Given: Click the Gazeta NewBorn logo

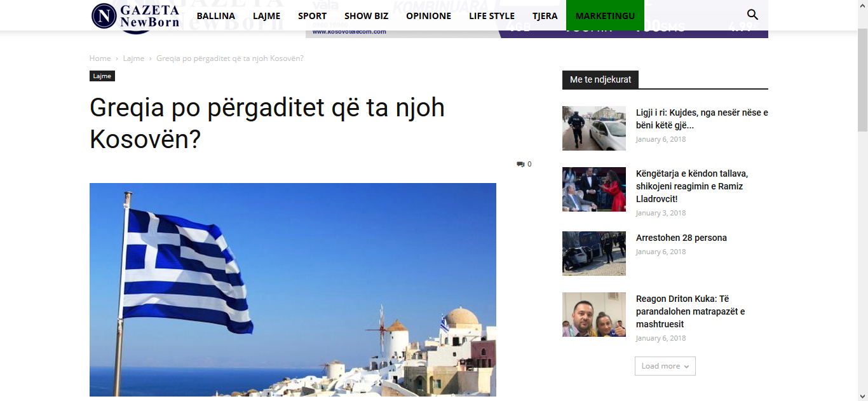Looking at the screenshot, I should point(135,16).
